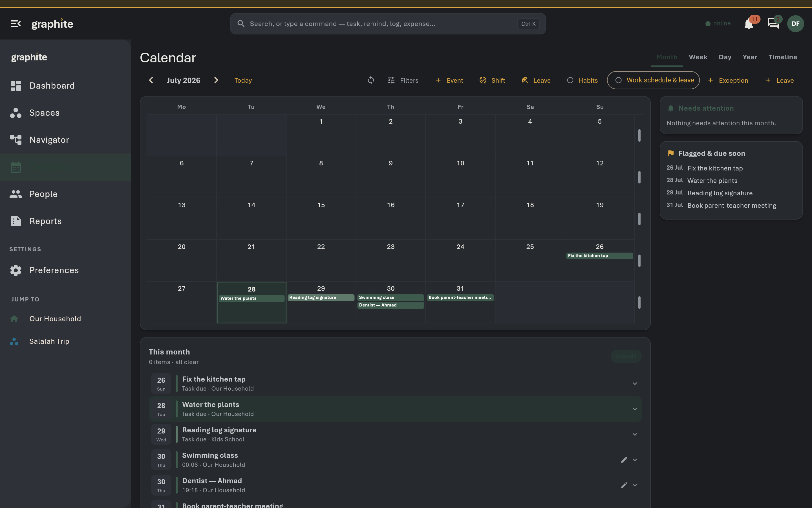
Task: Open the Navigator sidebar item
Action: click(65, 140)
